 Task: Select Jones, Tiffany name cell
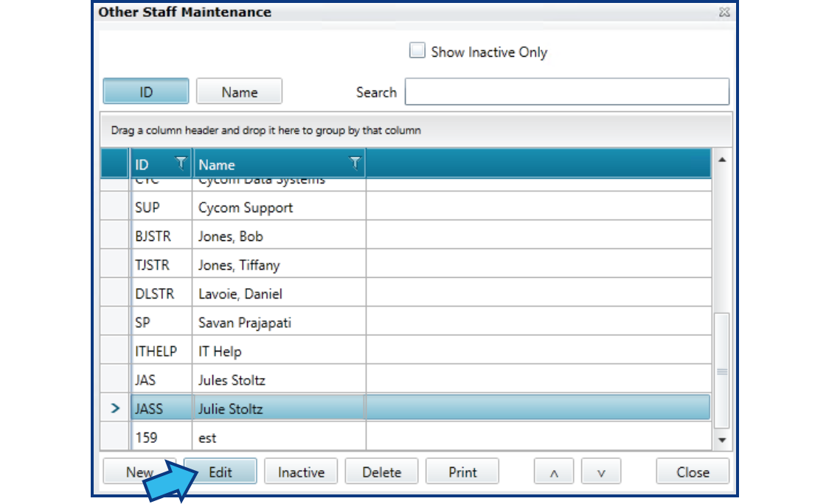click(279, 264)
